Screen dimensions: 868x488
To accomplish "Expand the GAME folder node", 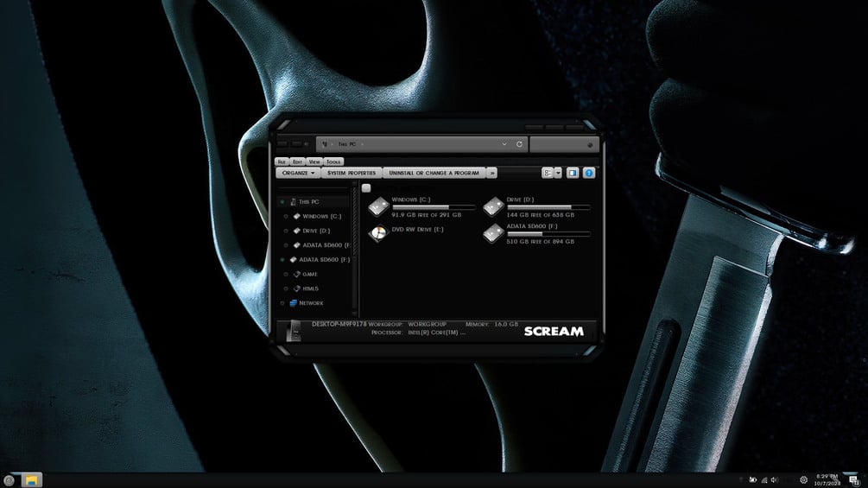I will 286,274.
